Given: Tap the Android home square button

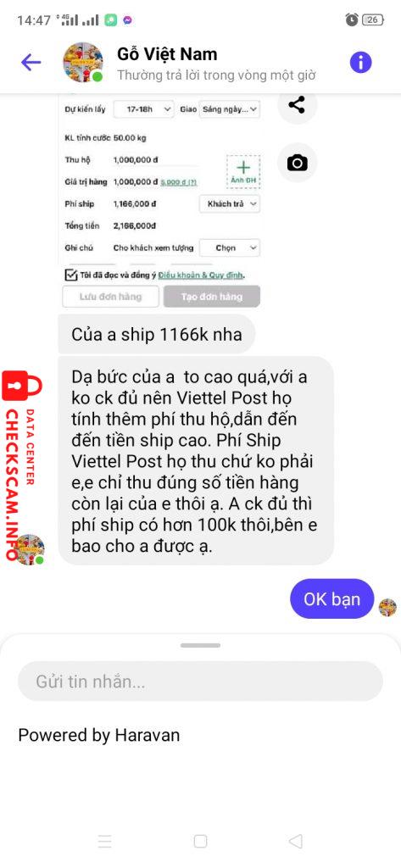Looking at the screenshot, I should (200, 842).
